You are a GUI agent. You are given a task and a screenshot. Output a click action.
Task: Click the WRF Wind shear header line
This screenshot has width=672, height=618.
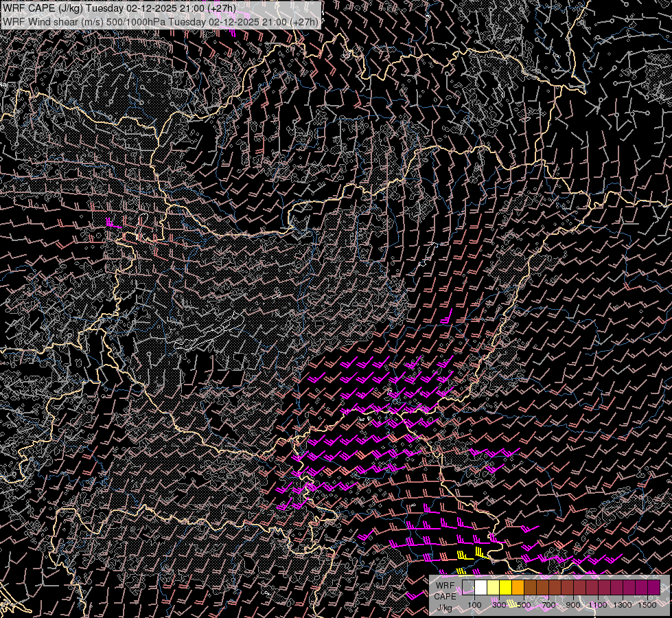click(x=161, y=22)
